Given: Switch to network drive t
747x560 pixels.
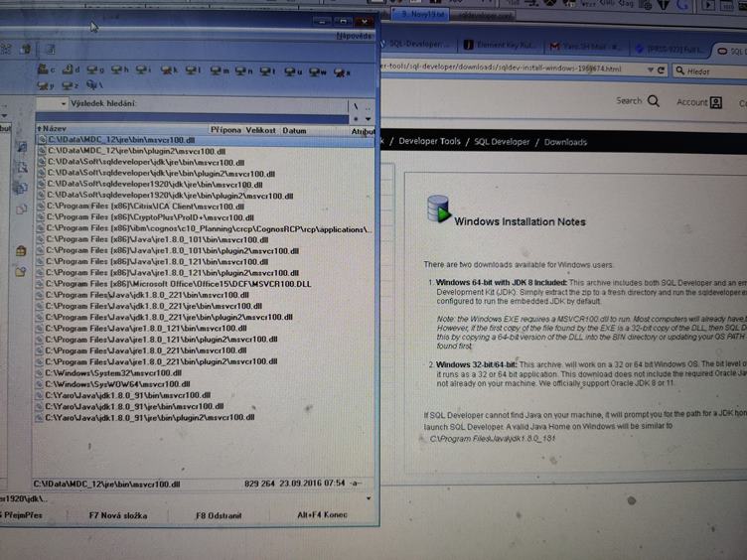Looking at the screenshot, I should tap(268, 71).
